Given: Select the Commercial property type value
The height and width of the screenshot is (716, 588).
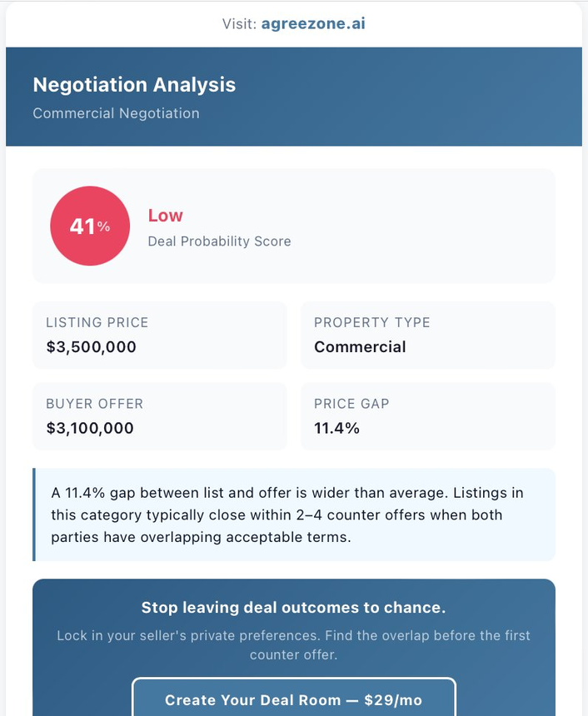Looking at the screenshot, I should pos(360,347).
